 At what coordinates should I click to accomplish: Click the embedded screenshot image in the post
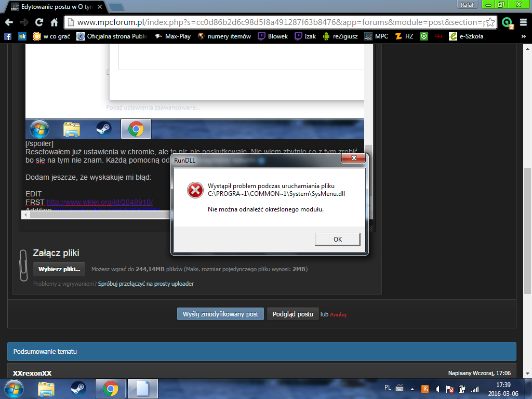[195, 91]
